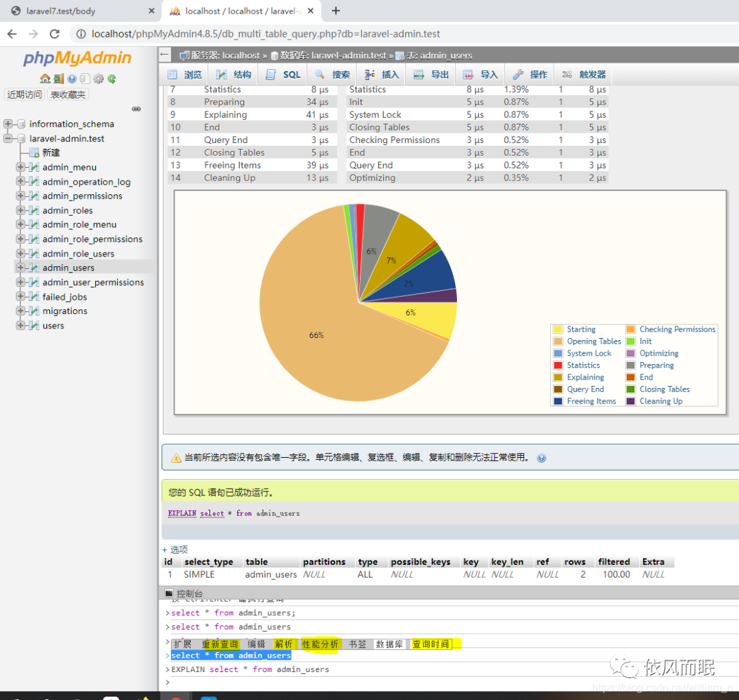The height and width of the screenshot is (700, 739).
Task: Open a new browser tab
Action: point(335,11)
